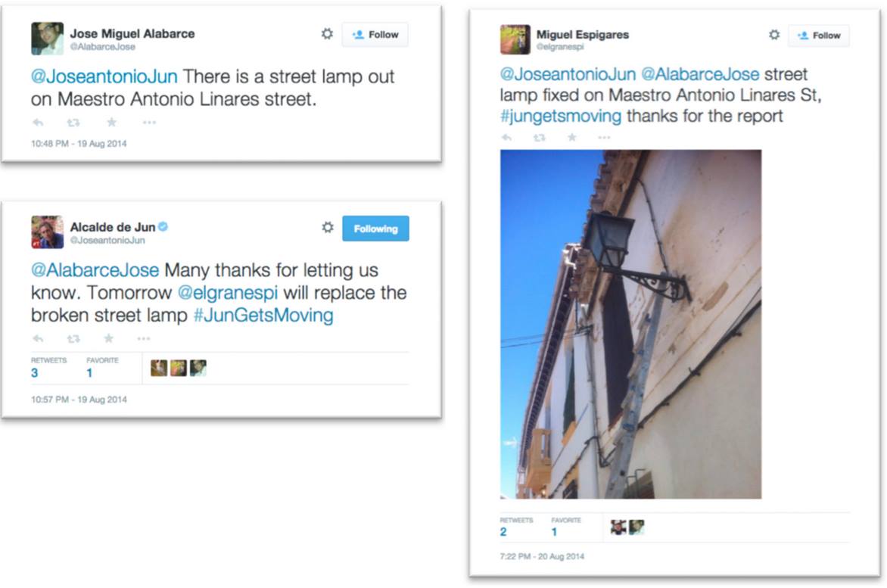Toggle Following button for Alcalde de Jun
The height and width of the screenshot is (588, 887).
[x=375, y=229]
